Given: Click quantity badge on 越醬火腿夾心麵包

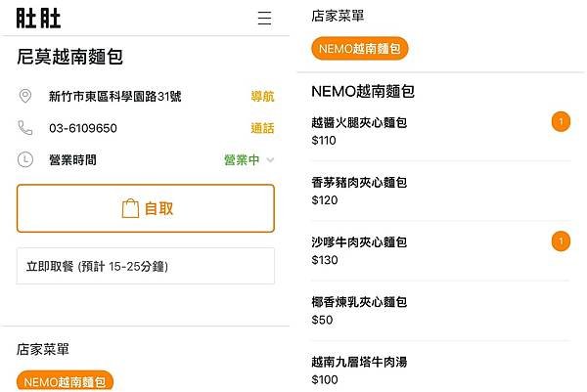Looking at the screenshot, I should 561,121.
